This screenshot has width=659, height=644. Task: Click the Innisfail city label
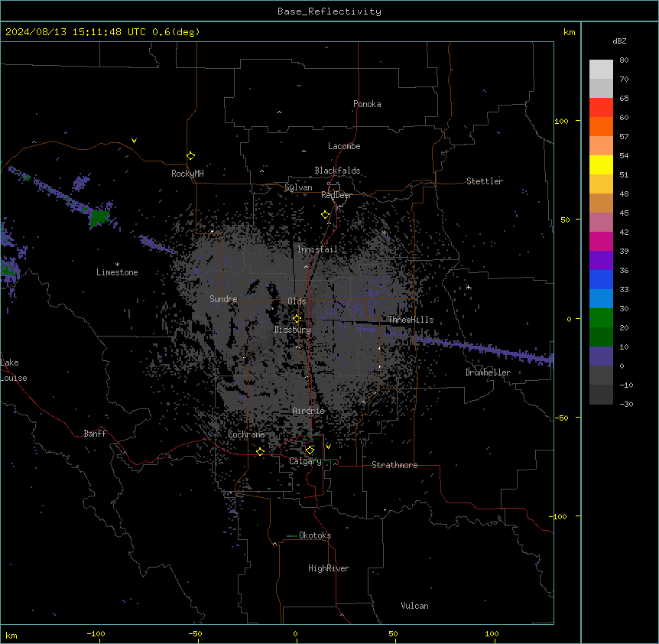coord(317,249)
